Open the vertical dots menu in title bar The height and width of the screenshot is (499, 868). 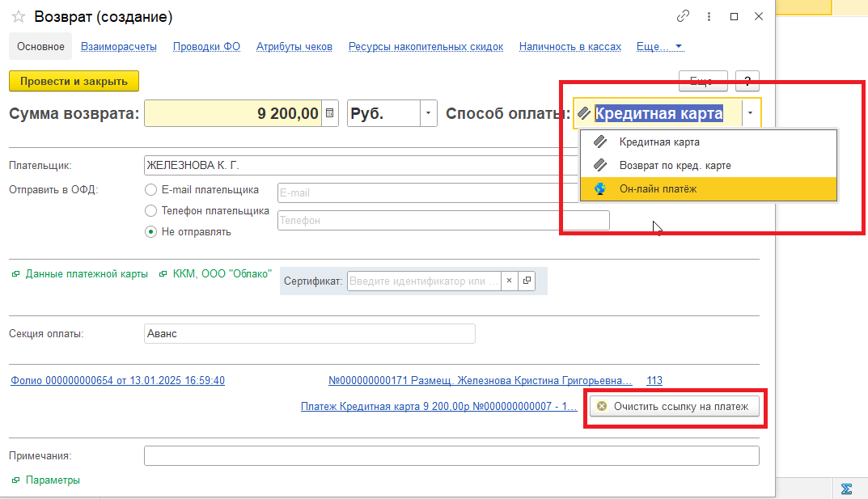tap(709, 17)
